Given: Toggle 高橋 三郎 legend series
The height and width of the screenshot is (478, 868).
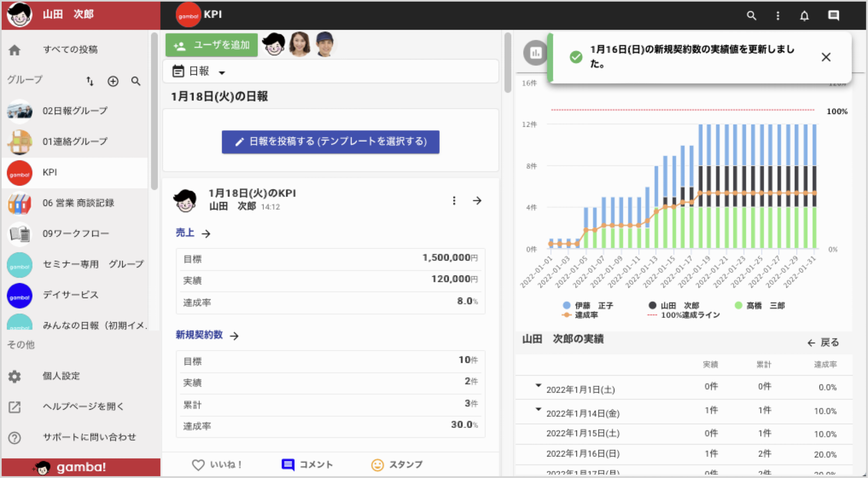Looking at the screenshot, I should point(759,306).
